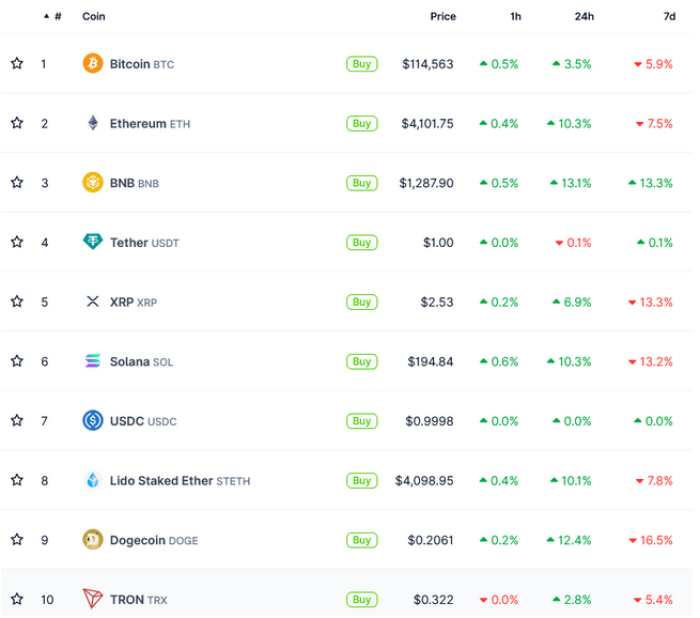The image size is (700, 618).
Task: Click the Bitcoin logo icon
Action: 92,64
